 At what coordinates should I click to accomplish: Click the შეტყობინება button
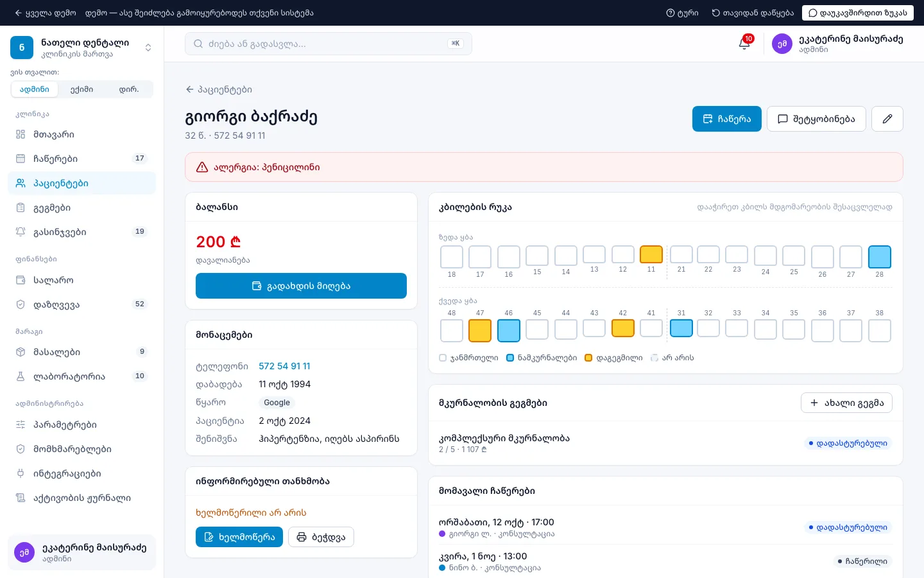pyautogui.click(x=816, y=119)
